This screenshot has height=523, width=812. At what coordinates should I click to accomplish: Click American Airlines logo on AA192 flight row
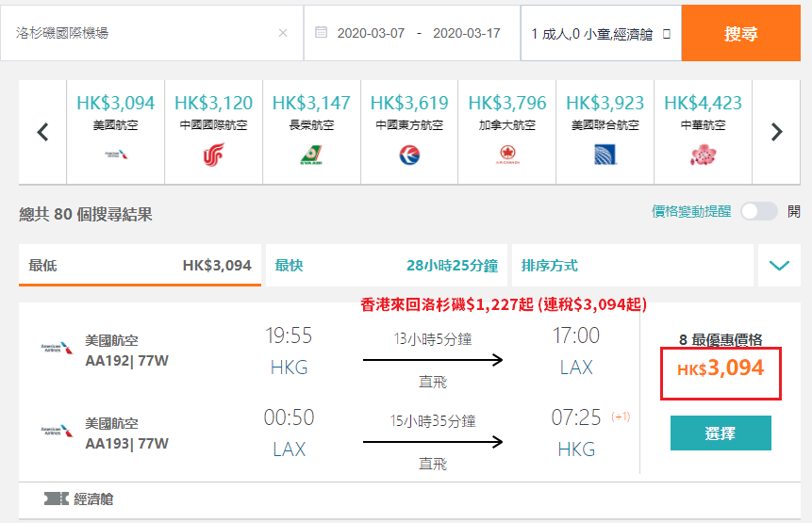(57, 348)
